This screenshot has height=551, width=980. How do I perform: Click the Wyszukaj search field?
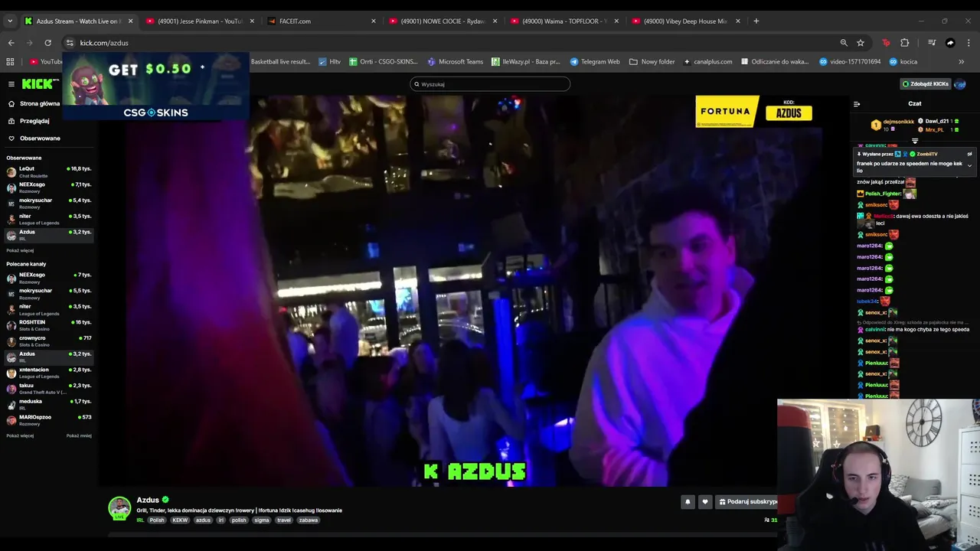490,84
